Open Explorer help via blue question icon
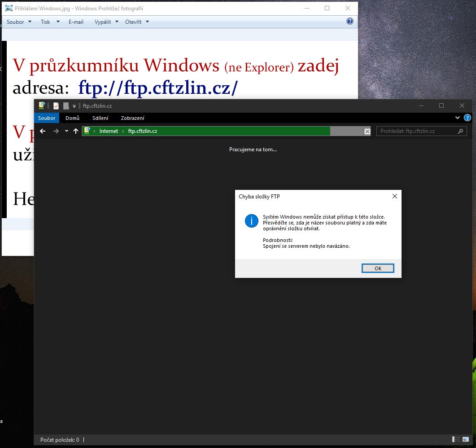Viewport: 476px width, 448px height. (x=467, y=118)
